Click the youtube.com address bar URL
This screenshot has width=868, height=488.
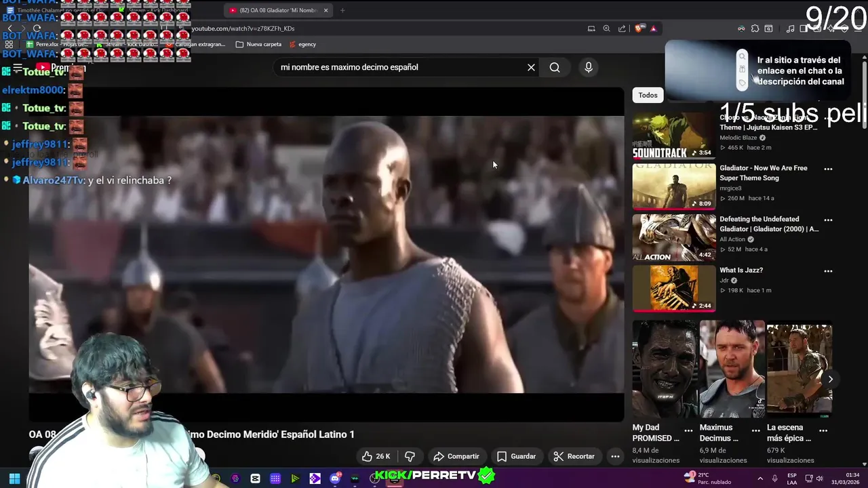(244, 28)
